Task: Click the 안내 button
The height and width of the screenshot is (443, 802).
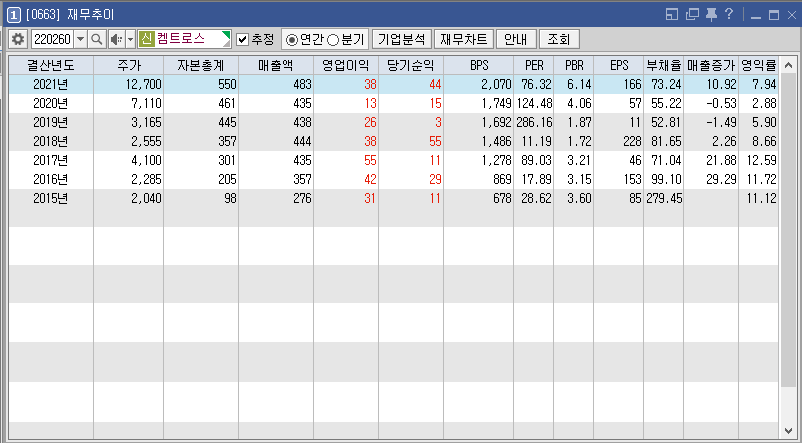Action: point(516,39)
